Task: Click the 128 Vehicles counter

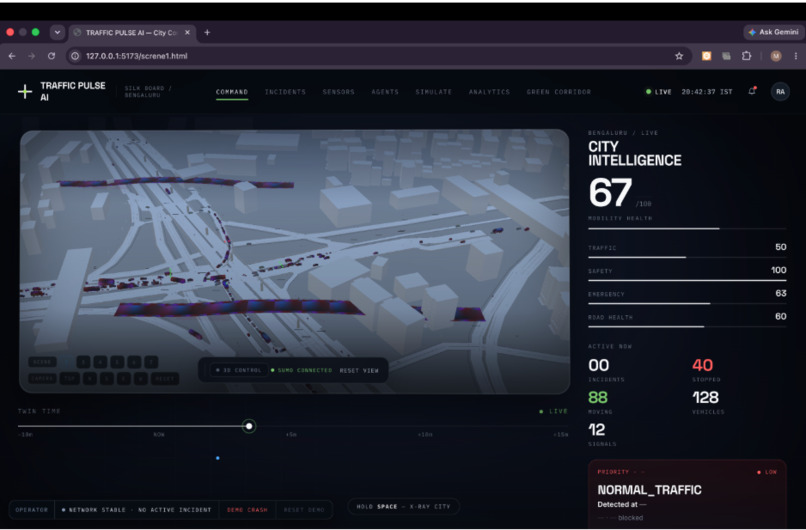Action: tap(708, 402)
